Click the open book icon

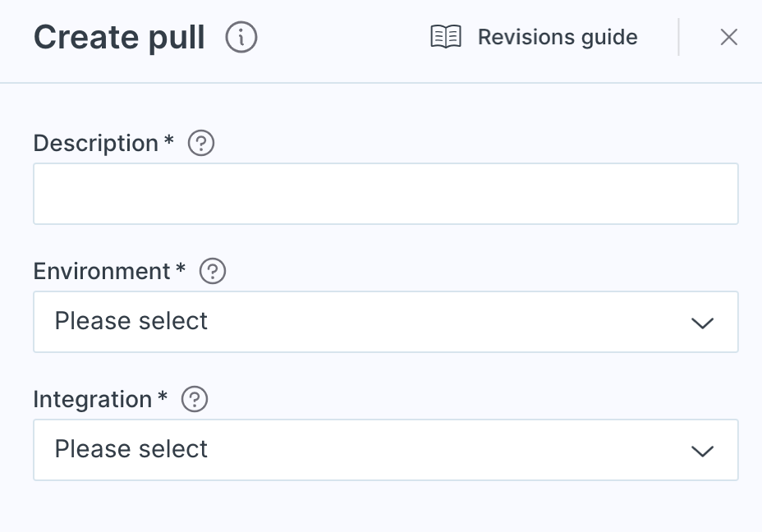point(446,37)
